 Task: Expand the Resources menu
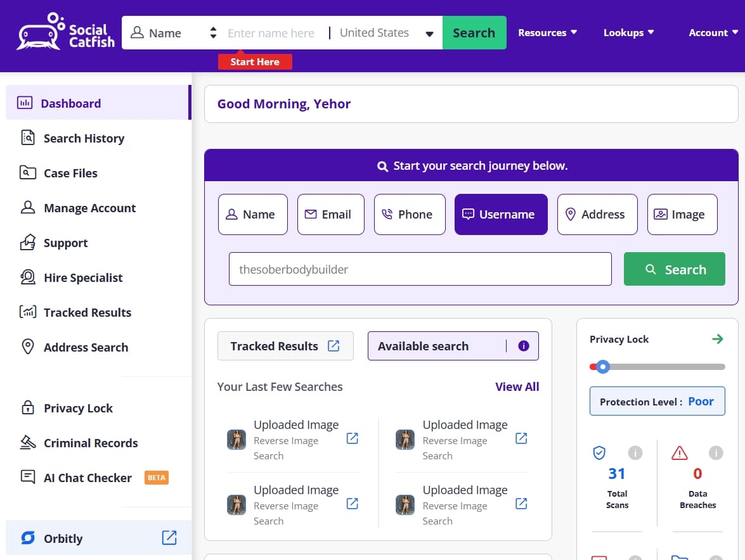pos(547,33)
